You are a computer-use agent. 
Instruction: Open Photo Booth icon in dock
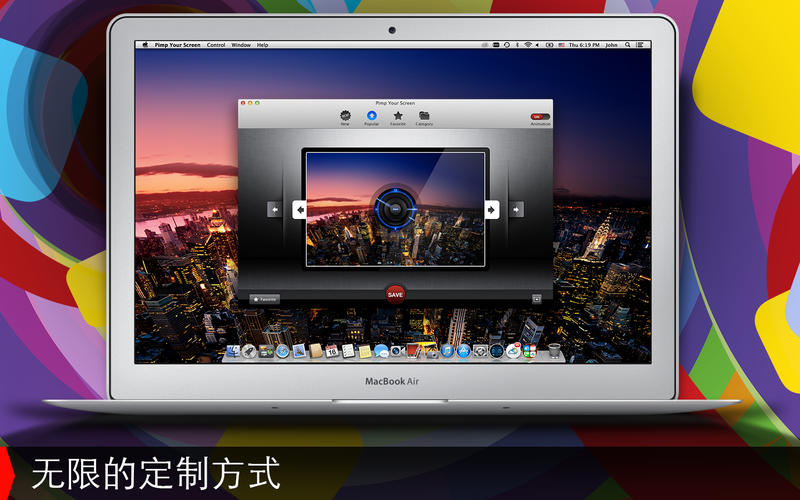pos(413,351)
